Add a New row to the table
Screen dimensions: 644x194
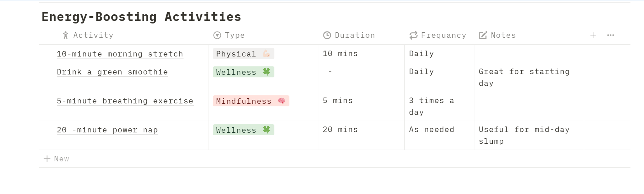(x=61, y=159)
